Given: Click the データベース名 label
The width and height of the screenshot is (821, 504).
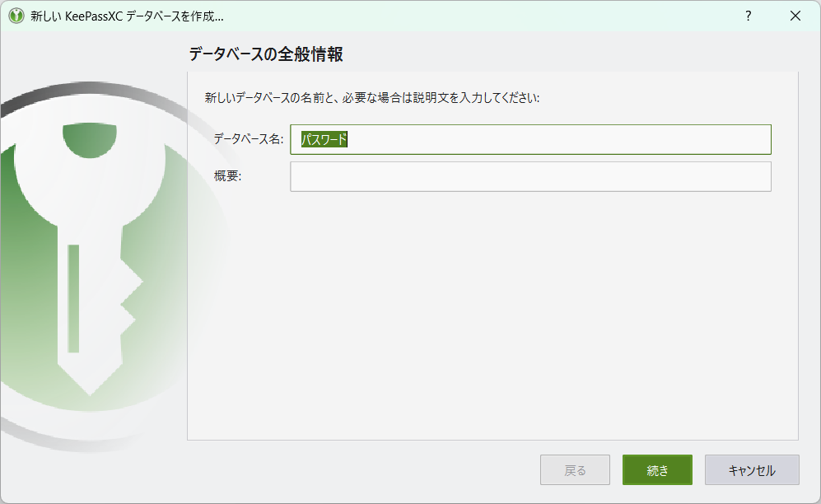Looking at the screenshot, I should pyautogui.click(x=248, y=138).
